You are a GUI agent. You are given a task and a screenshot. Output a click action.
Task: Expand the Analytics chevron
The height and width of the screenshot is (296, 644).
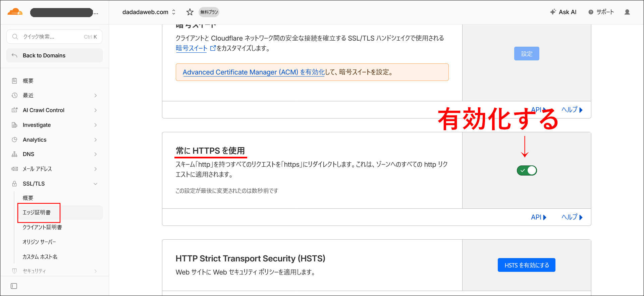(x=96, y=140)
